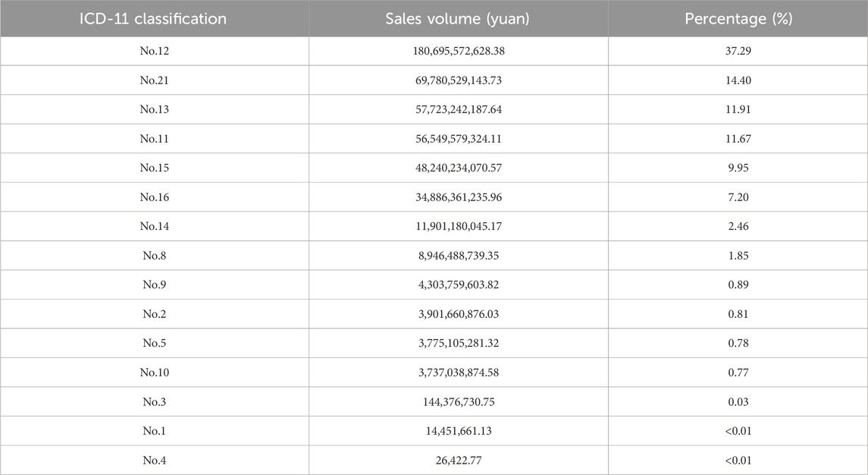Select the percentage 11.91

(x=738, y=109)
